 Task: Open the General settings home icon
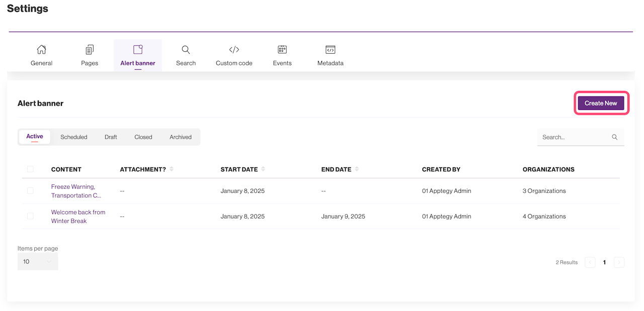[42, 50]
